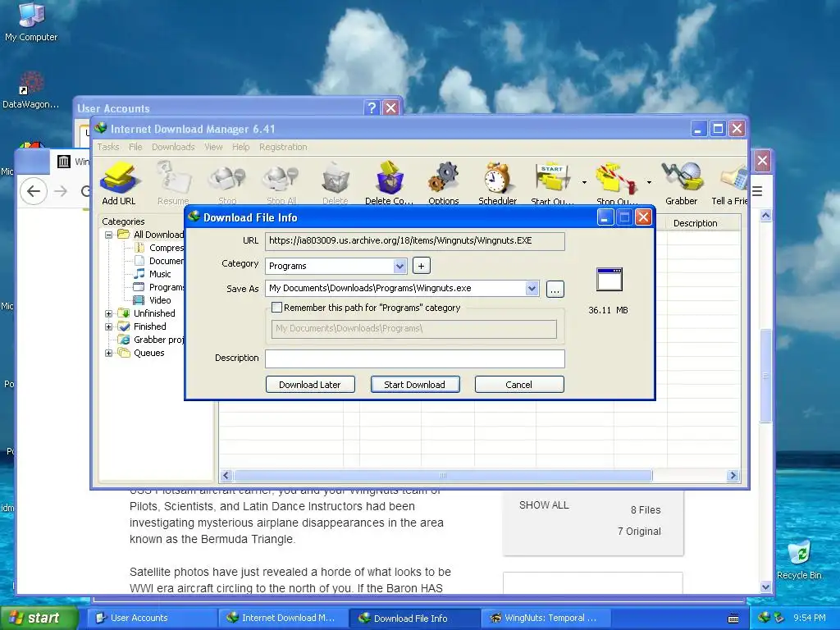Click the Start Queue toolbar icon

tap(552, 183)
